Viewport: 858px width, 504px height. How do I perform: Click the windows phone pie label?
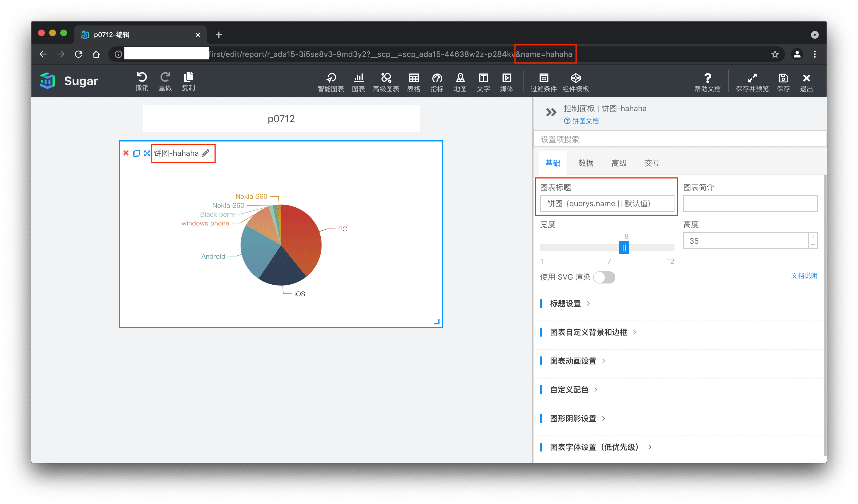(x=205, y=223)
